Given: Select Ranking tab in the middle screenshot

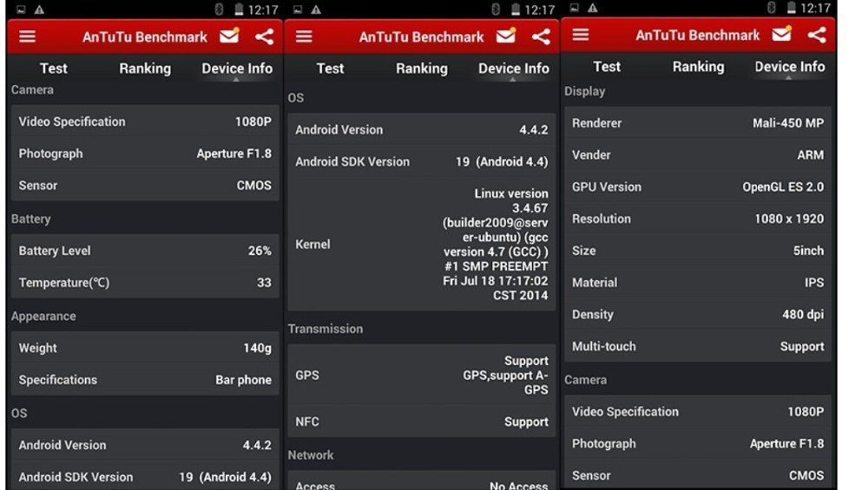Looking at the screenshot, I should [421, 69].
